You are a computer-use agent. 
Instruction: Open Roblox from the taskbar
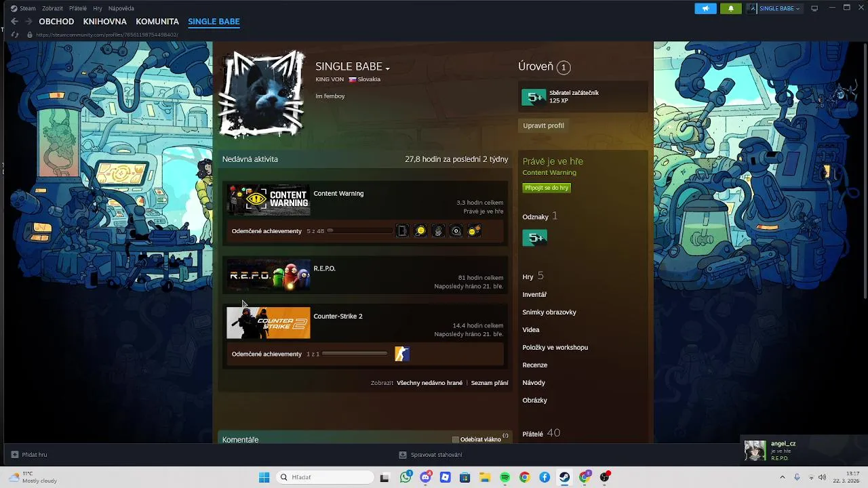445,477
